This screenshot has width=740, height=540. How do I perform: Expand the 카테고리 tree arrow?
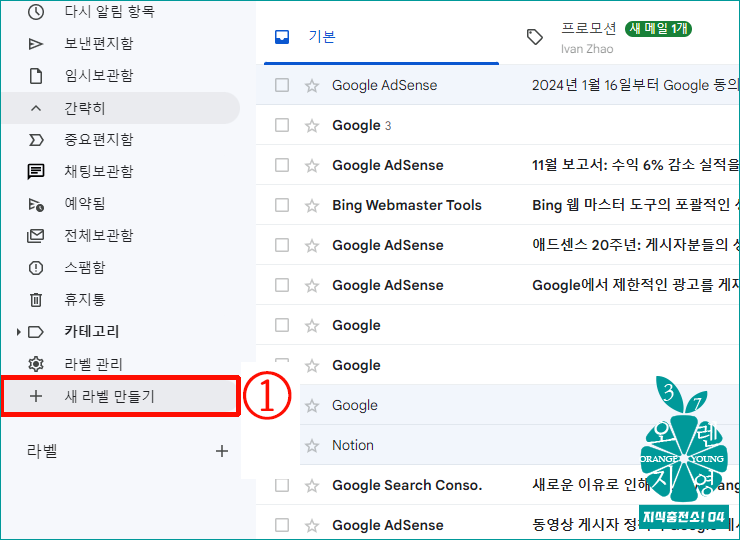point(18,332)
